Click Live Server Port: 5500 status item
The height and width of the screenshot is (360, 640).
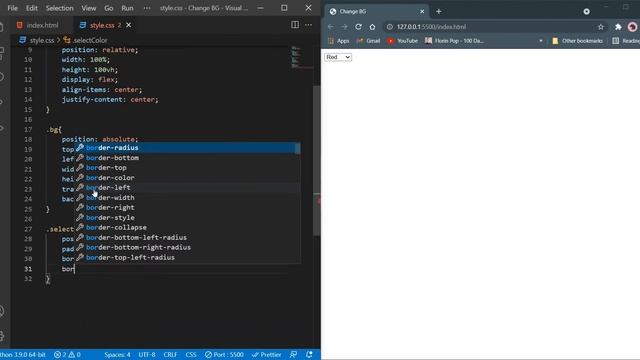(x=224, y=355)
